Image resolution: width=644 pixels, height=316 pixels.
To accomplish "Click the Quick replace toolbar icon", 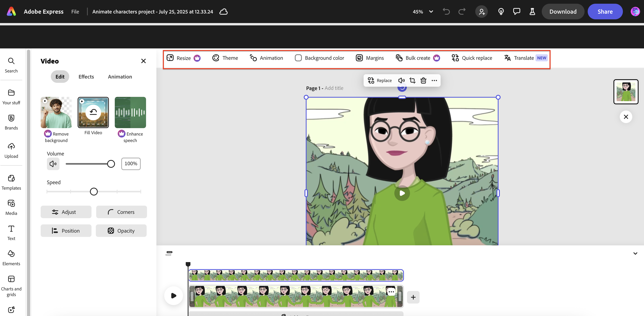I will [455, 58].
